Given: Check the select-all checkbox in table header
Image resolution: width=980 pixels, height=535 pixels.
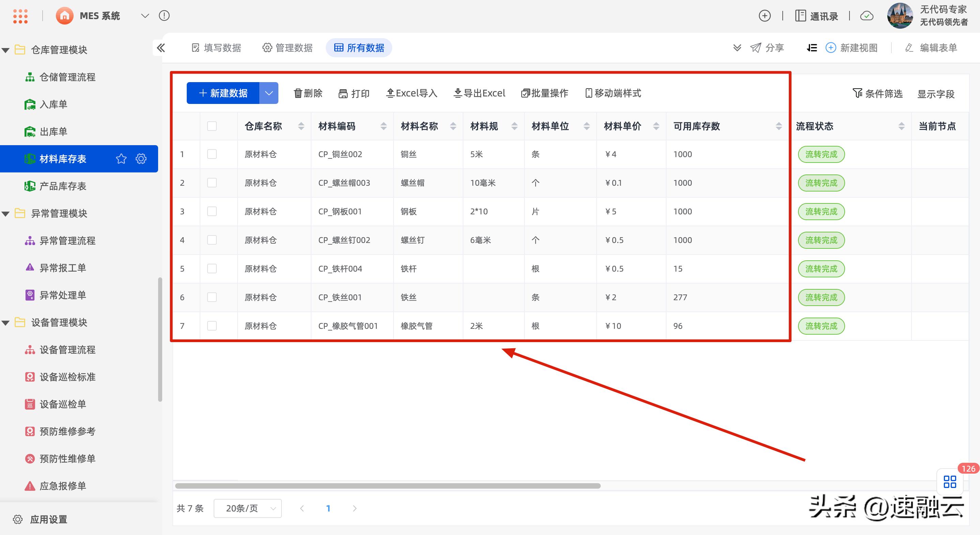Looking at the screenshot, I should (212, 125).
